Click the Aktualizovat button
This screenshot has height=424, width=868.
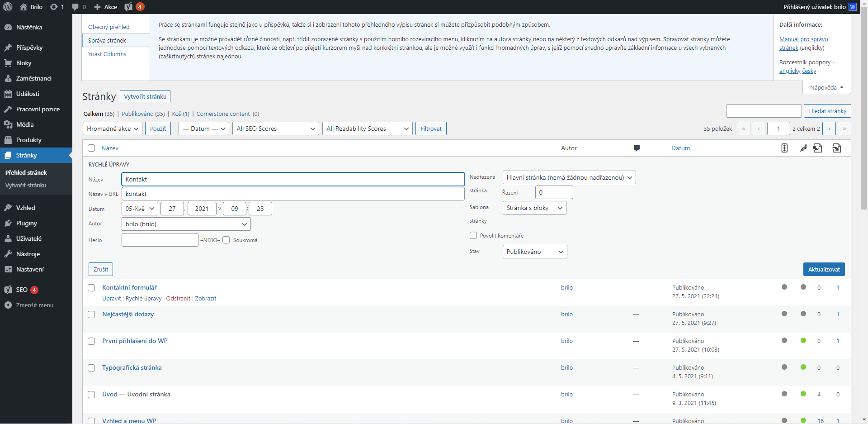pyautogui.click(x=824, y=269)
